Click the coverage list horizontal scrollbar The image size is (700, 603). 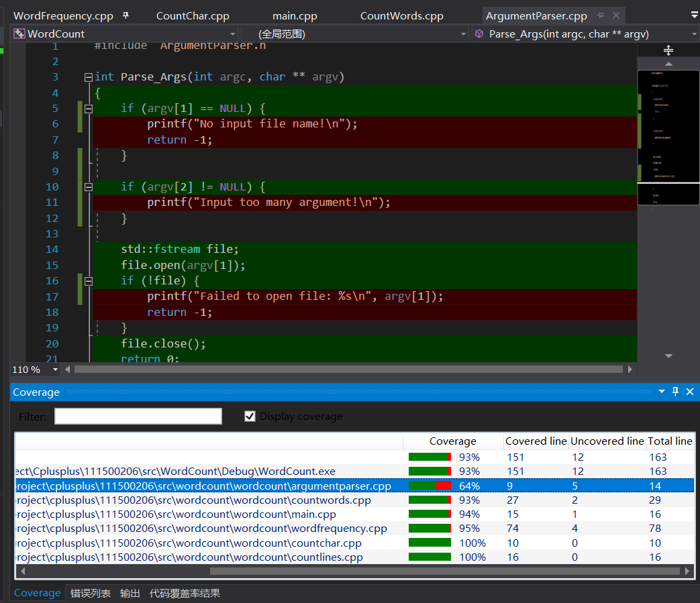coord(445,571)
